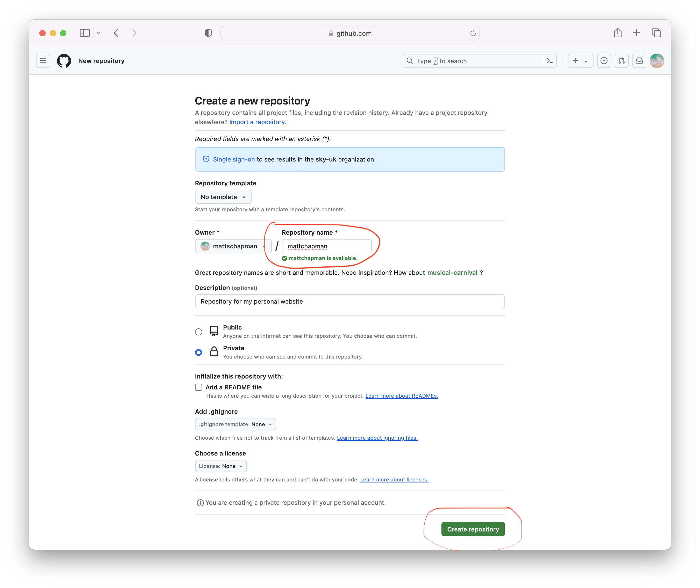Click the Create repository button
The height and width of the screenshot is (588, 700).
[473, 529]
